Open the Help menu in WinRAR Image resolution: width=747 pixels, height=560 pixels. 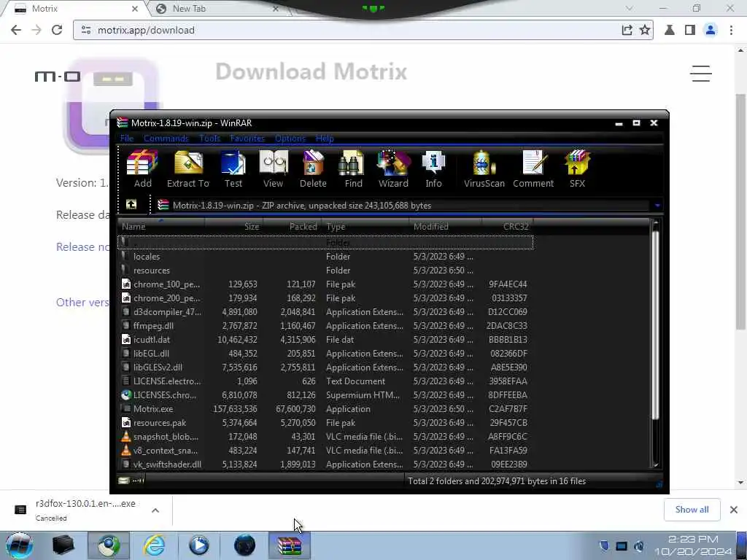325,138
